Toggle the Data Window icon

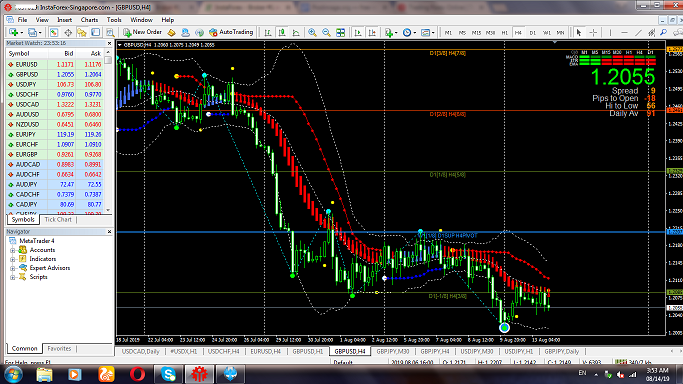pyautogui.click(x=68, y=32)
